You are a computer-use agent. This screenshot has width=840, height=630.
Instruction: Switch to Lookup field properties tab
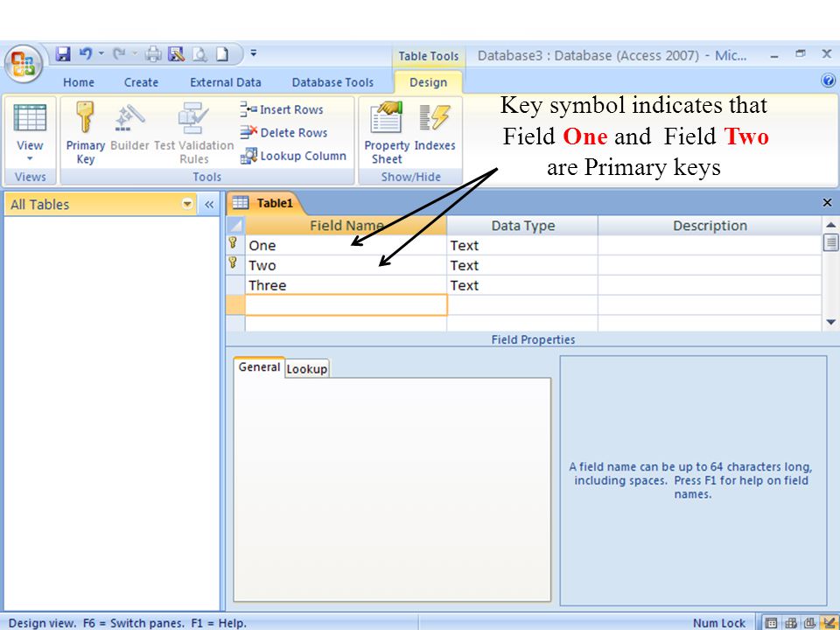pos(306,368)
